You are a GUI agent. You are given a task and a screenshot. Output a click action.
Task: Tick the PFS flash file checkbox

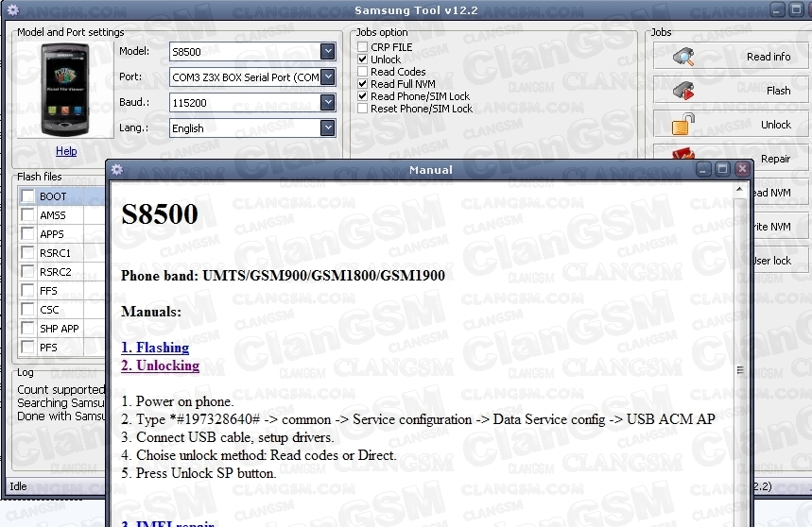(x=27, y=347)
